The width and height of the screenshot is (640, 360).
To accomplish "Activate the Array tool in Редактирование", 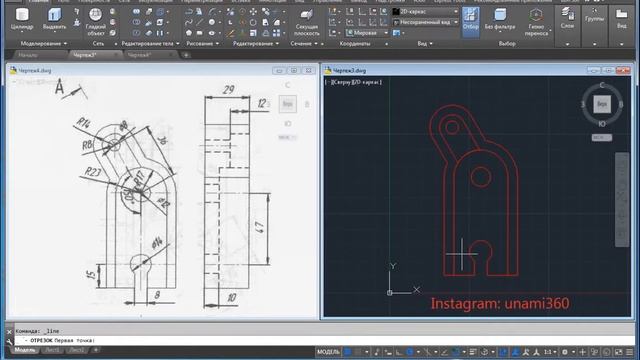I will 277,33.
